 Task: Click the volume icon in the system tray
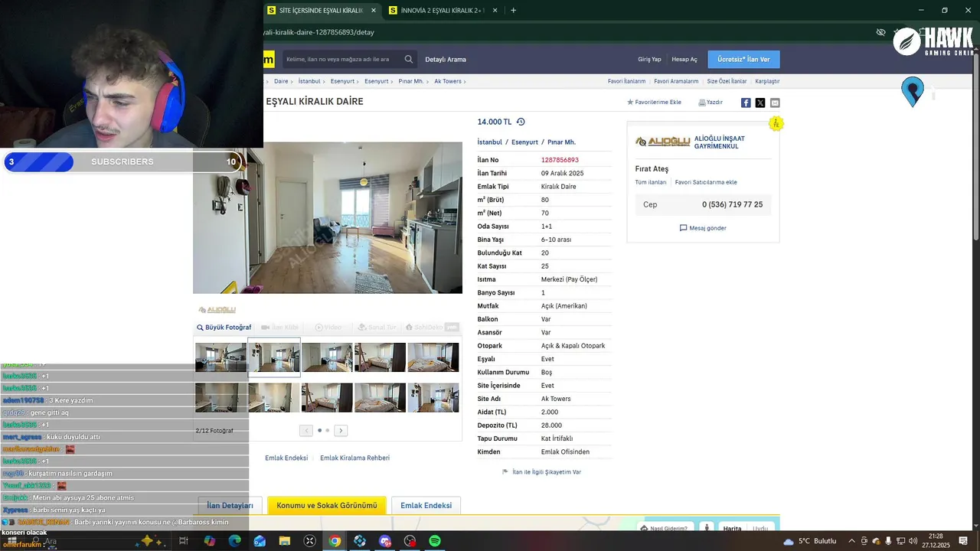[x=913, y=541]
